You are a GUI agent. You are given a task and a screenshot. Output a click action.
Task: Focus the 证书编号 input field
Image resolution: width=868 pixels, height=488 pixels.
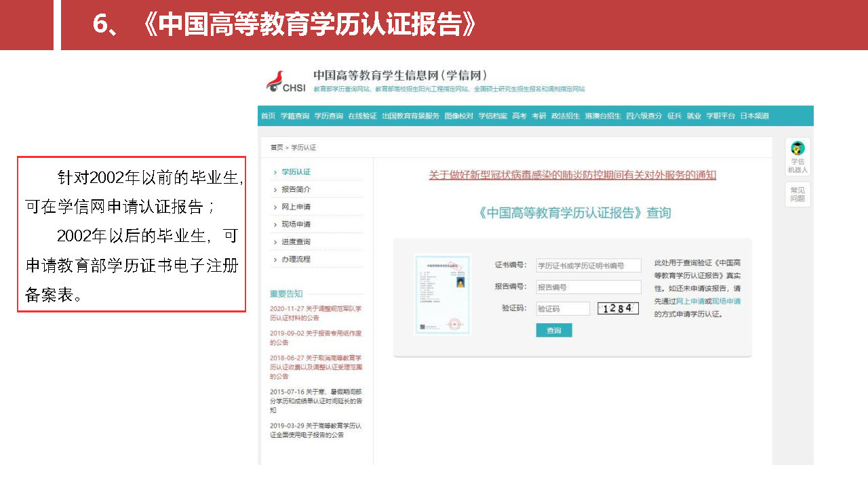point(588,266)
